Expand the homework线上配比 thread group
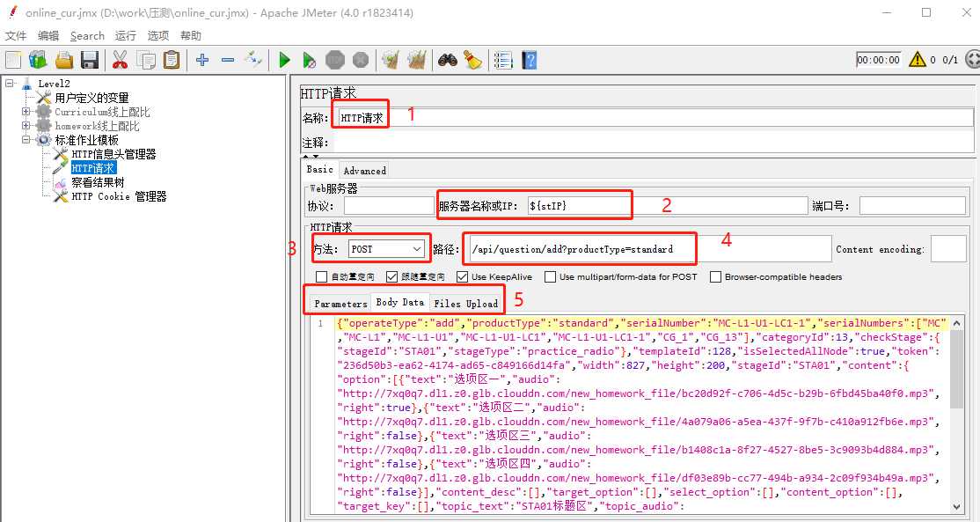This screenshot has width=980, height=522. [26, 126]
